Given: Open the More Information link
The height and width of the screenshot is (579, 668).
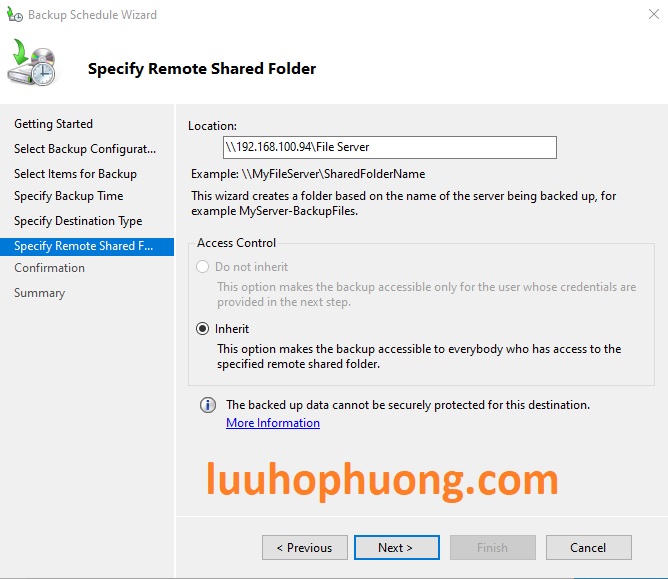Looking at the screenshot, I should [273, 423].
